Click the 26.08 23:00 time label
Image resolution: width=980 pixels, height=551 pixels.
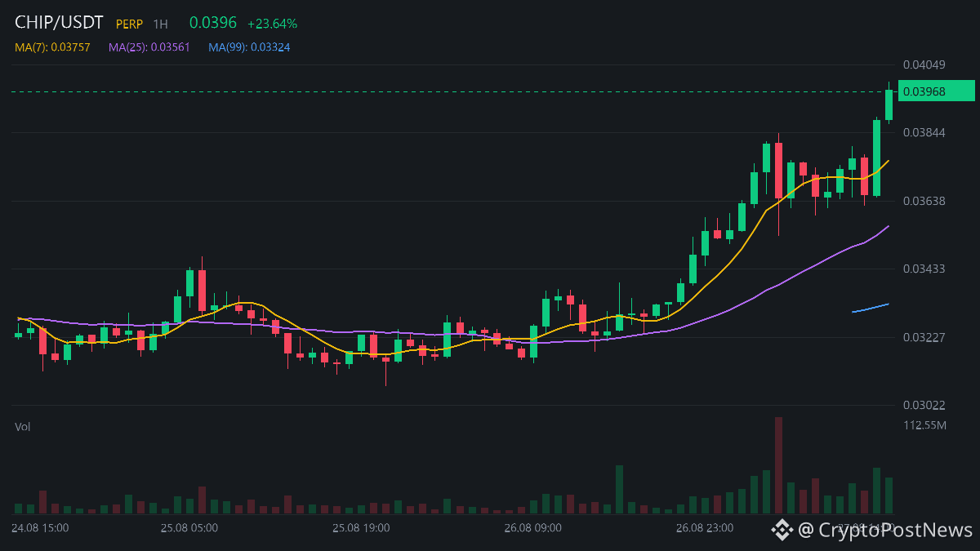[x=704, y=528]
